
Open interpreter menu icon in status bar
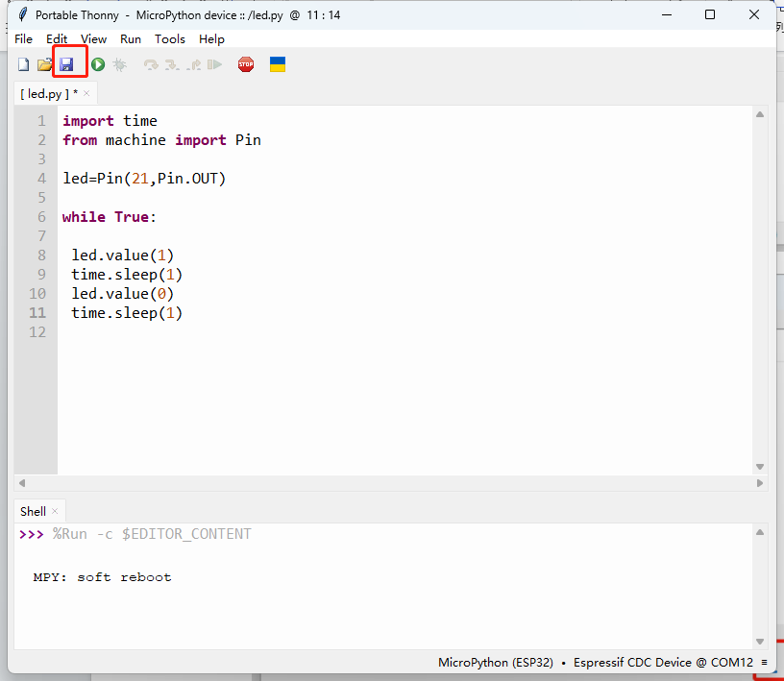[764, 662]
